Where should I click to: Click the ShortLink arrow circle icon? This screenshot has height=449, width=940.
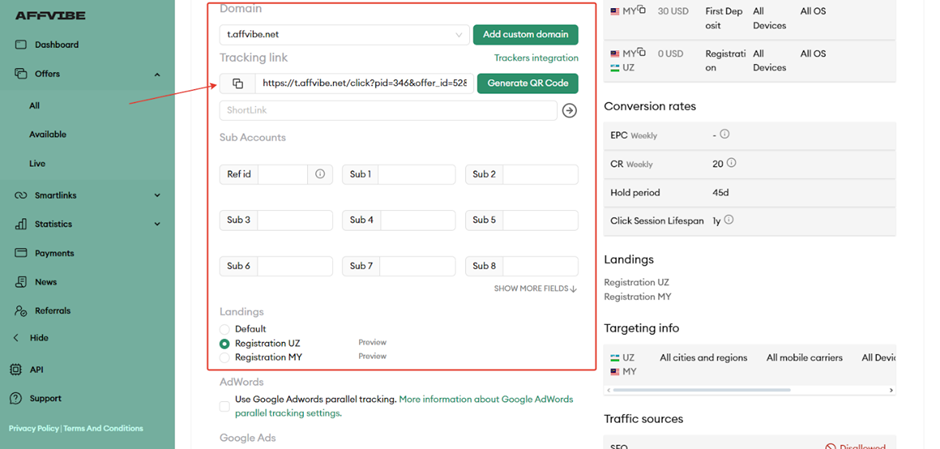click(569, 111)
